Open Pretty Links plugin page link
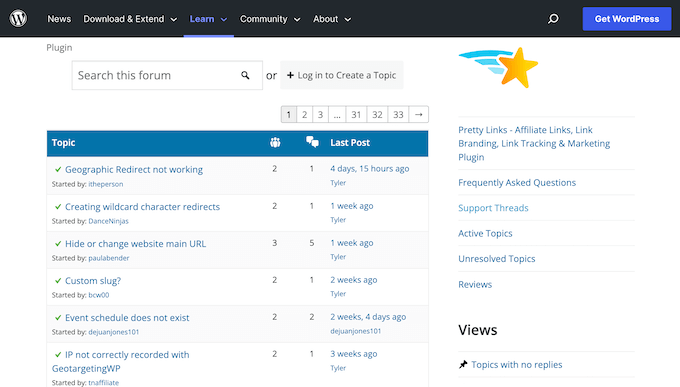 click(534, 143)
